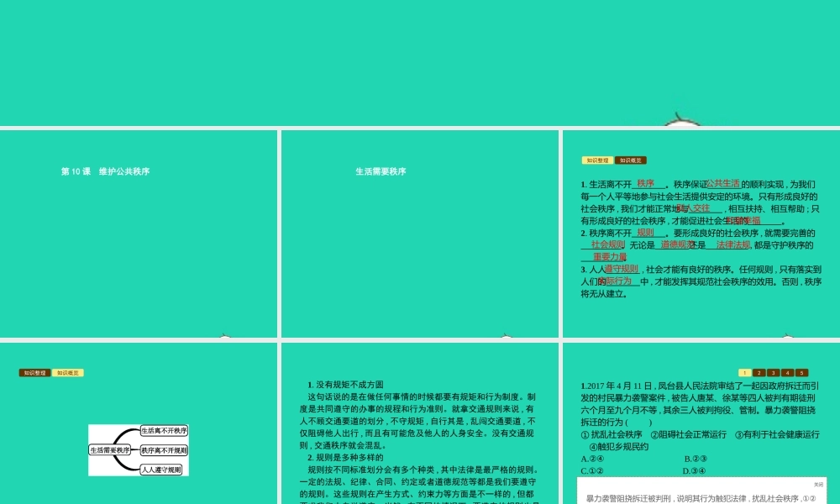
Task: Click the 秩序离不开规则 mind map node
Action: click(x=164, y=450)
